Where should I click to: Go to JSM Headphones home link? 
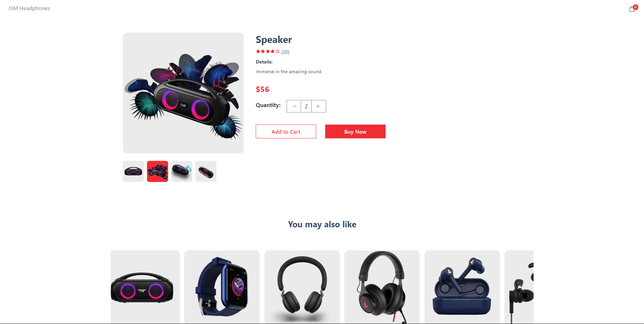pos(29,8)
